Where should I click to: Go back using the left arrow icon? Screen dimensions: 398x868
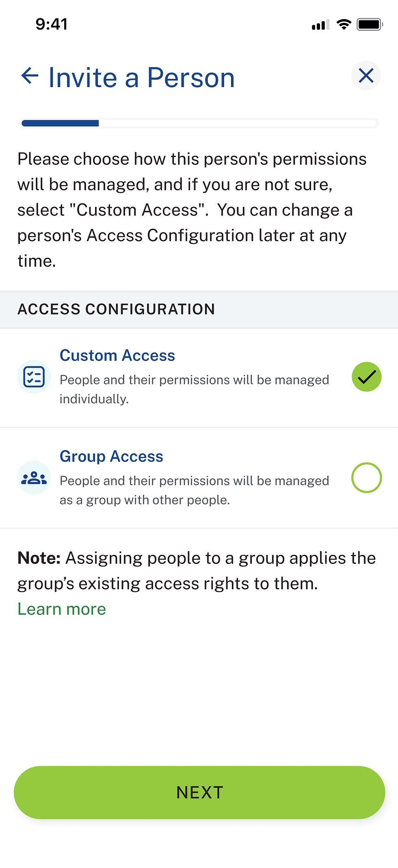[30, 76]
